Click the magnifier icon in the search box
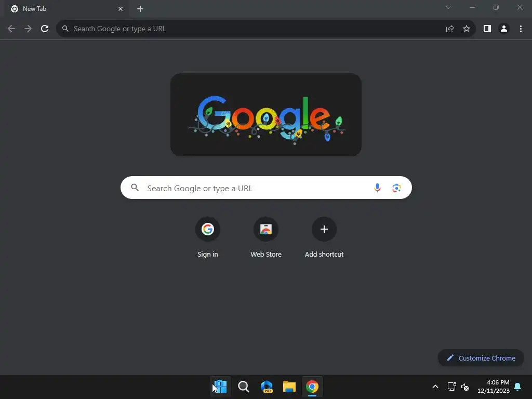The image size is (532, 399). 135,187
